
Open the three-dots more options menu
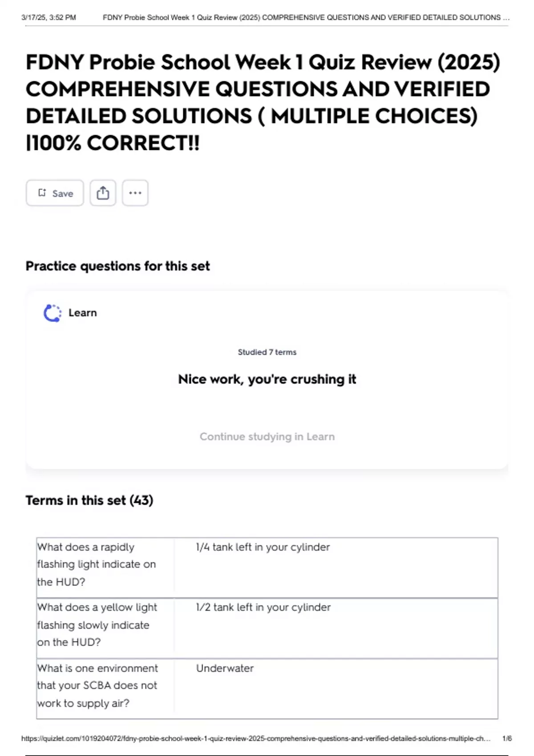135,193
